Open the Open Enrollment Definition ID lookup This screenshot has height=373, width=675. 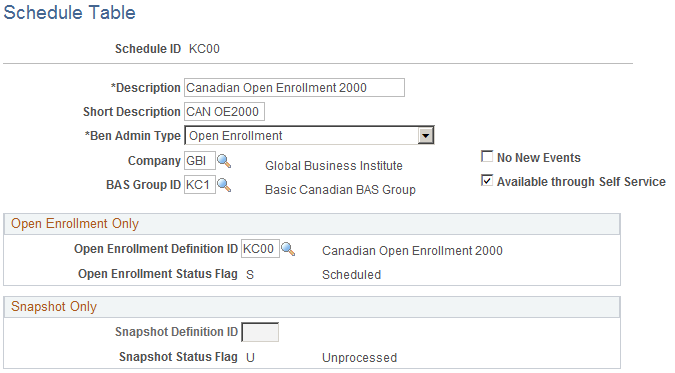point(288,249)
